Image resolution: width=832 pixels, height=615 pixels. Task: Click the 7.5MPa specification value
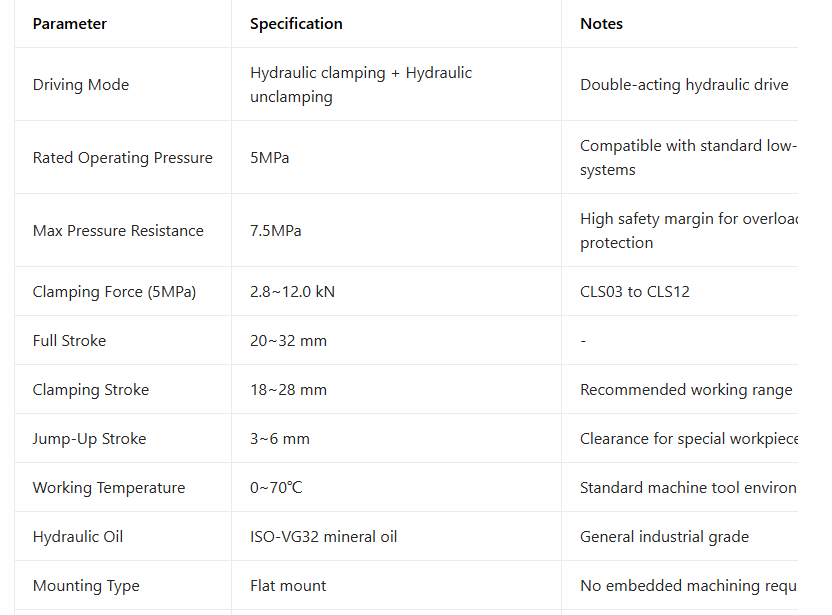(276, 231)
